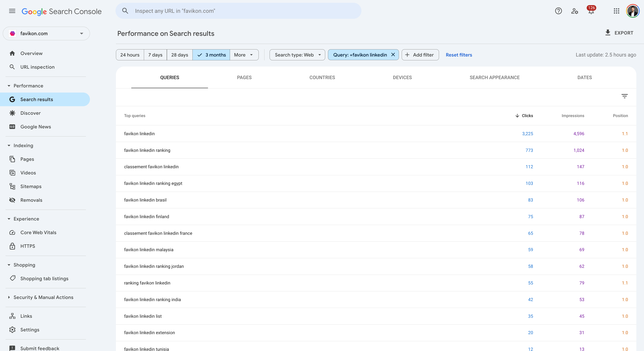Remove the favikon linkedin query filter
Screen dimensions: 644x351
(393, 55)
